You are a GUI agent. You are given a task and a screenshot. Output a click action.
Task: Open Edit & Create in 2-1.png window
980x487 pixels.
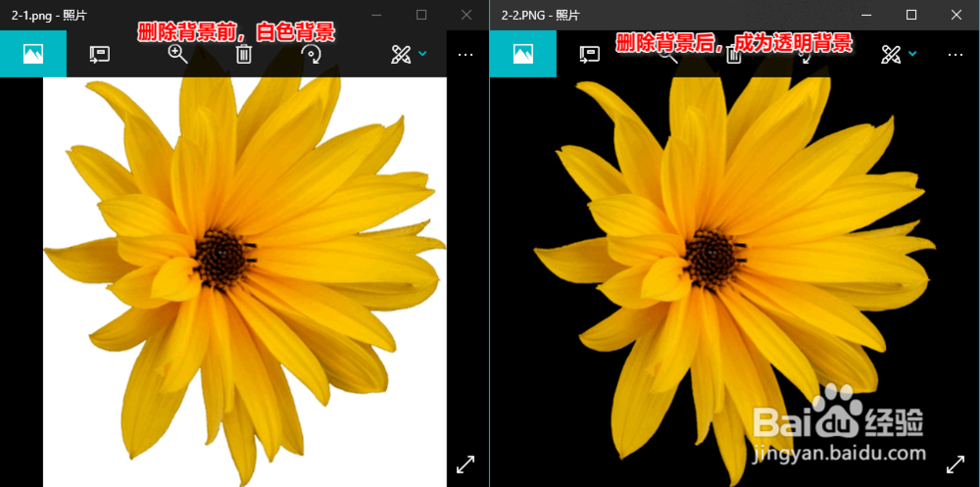tap(401, 55)
